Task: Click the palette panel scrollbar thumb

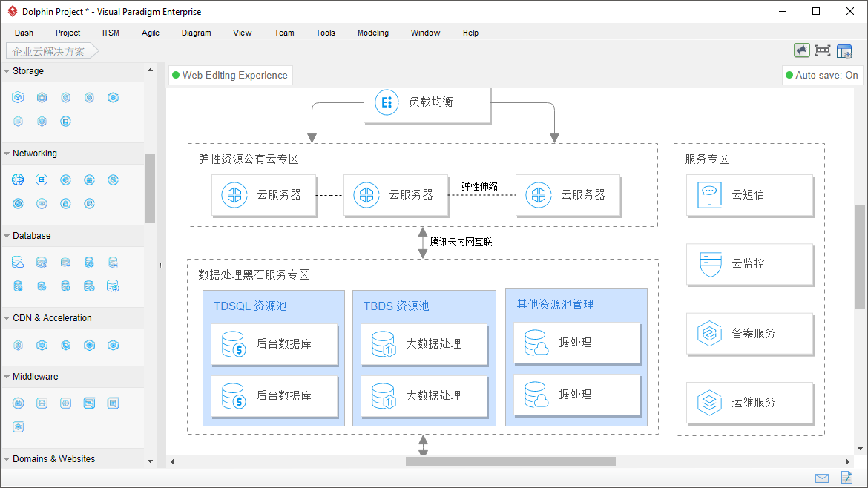Action: point(150,188)
